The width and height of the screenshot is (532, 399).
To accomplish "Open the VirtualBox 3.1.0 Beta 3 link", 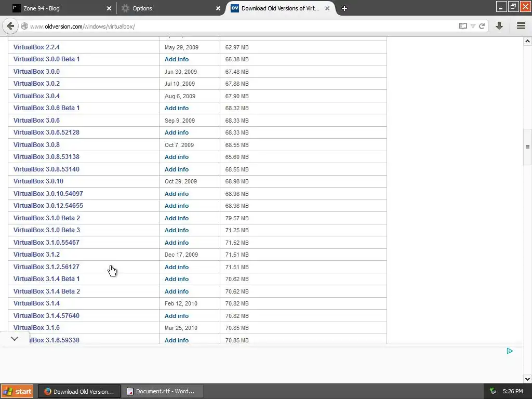I will point(47,230).
